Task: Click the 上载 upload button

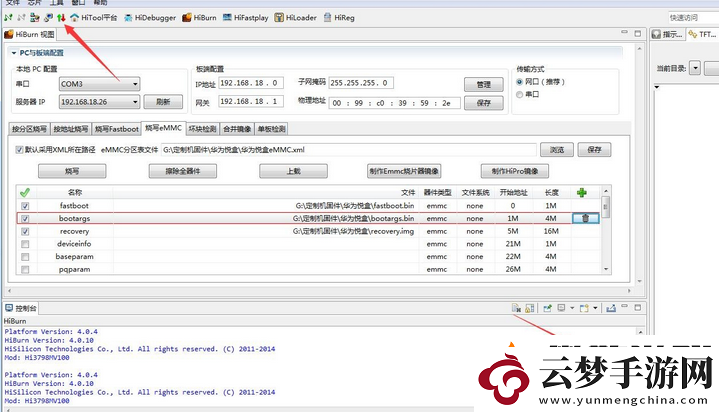Action: tap(293, 171)
